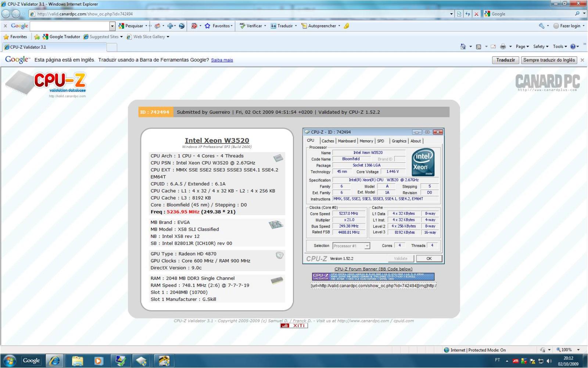Click the Intel Xeon W3520 heading link

[x=217, y=140]
